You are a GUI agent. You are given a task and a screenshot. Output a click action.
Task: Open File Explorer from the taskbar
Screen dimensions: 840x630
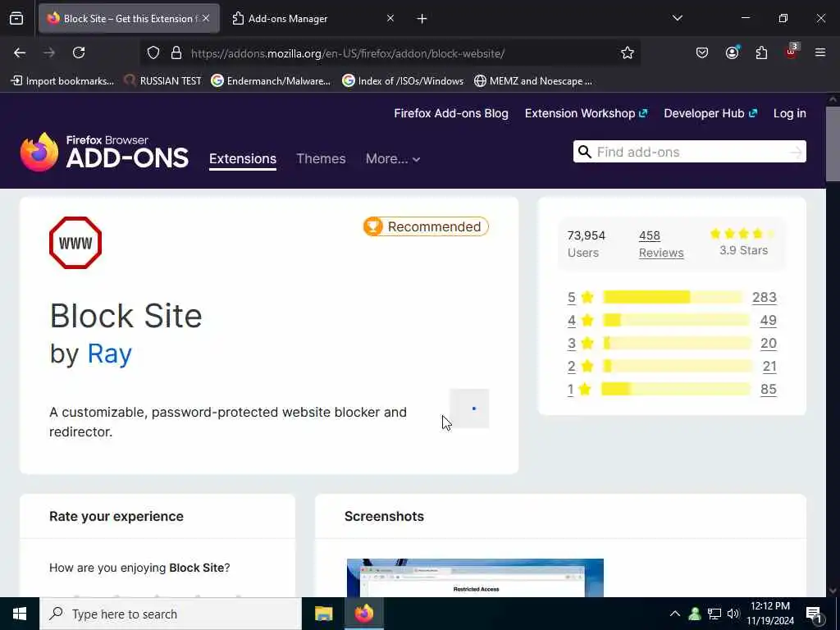323,614
